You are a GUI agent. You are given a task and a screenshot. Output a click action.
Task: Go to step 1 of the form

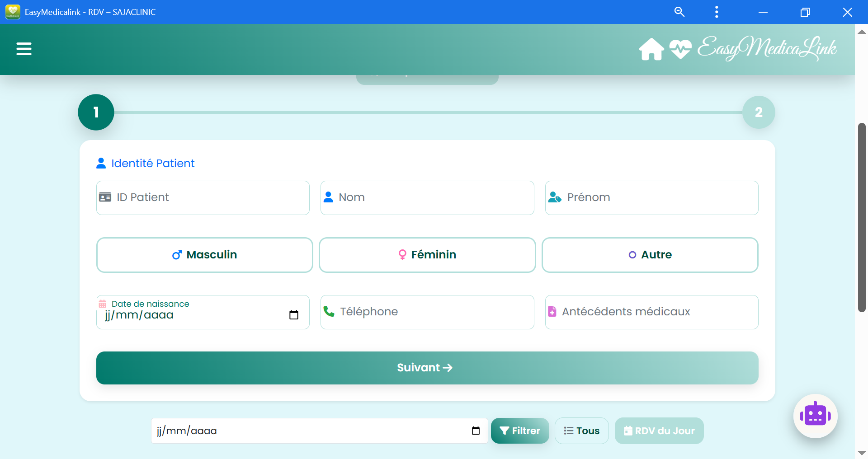(x=96, y=112)
